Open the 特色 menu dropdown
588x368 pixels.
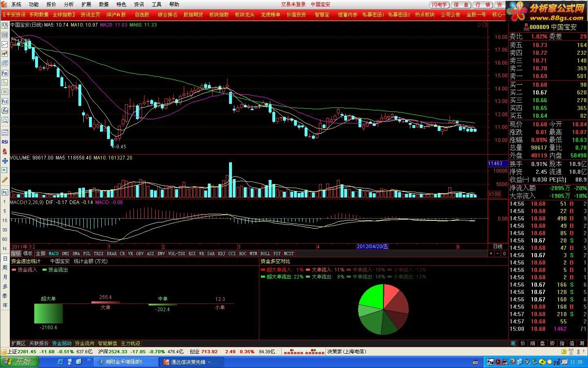(x=122, y=4)
